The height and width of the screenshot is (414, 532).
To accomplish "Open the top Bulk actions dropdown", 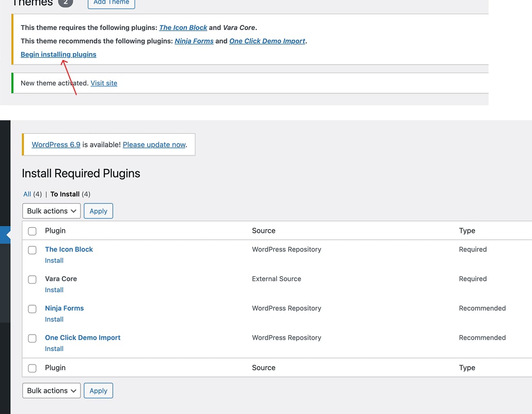I will 51,211.
